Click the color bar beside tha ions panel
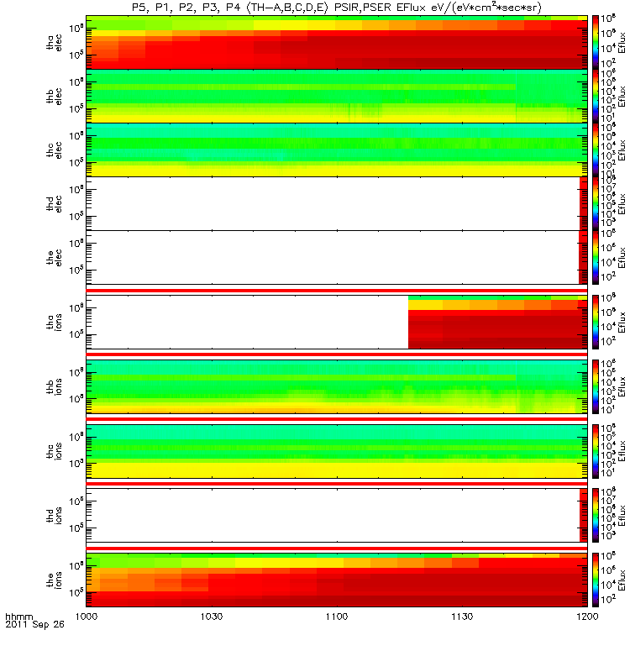630x672 pixels. [596, 323]
